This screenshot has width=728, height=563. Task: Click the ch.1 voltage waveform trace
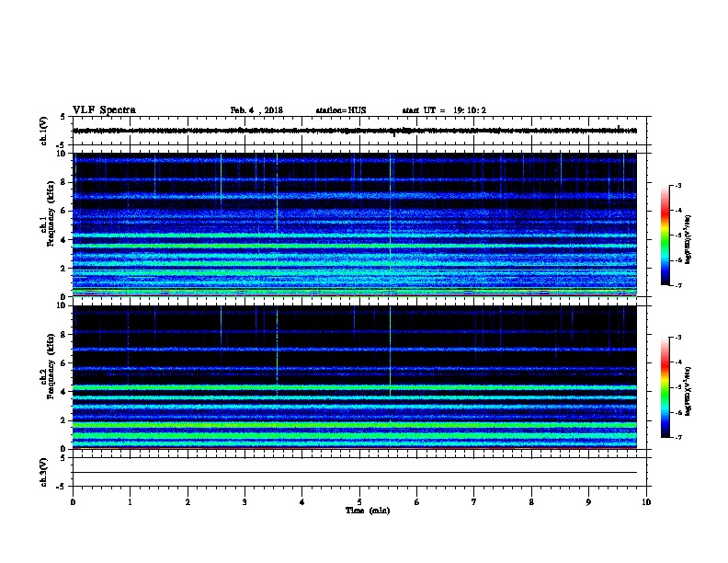pyautogui.click(x=355, y=131)
